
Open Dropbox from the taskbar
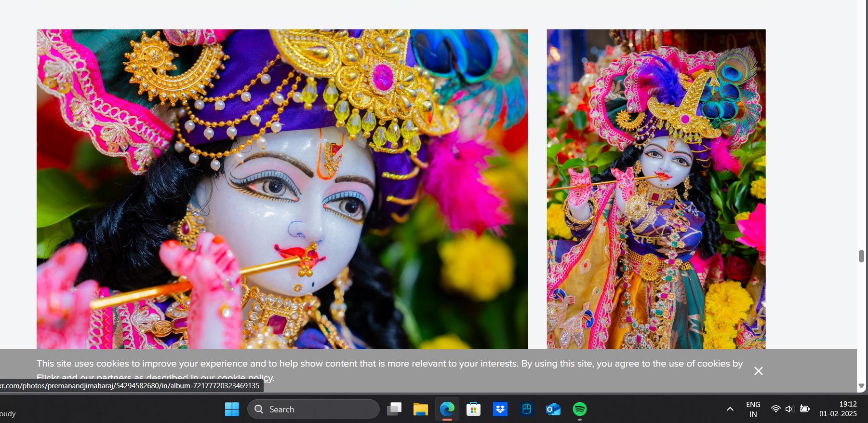pos(500,409)
